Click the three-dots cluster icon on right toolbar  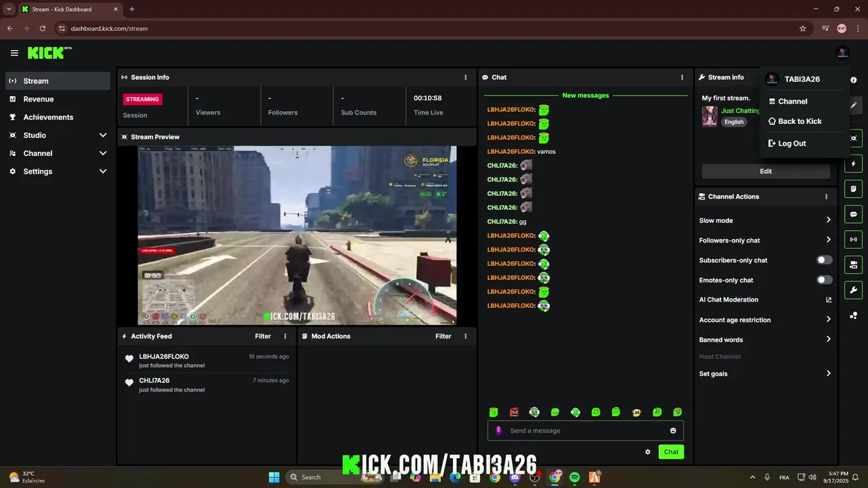point(854,316)
